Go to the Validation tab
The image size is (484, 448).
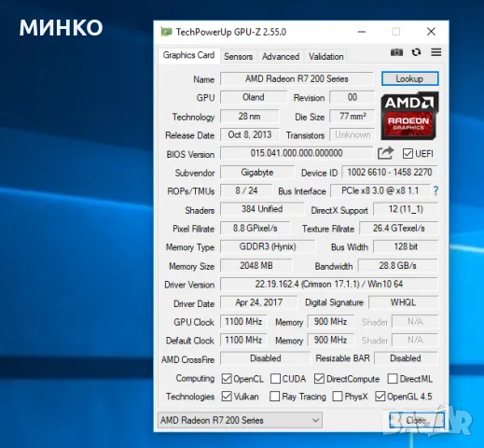point(325,57)
